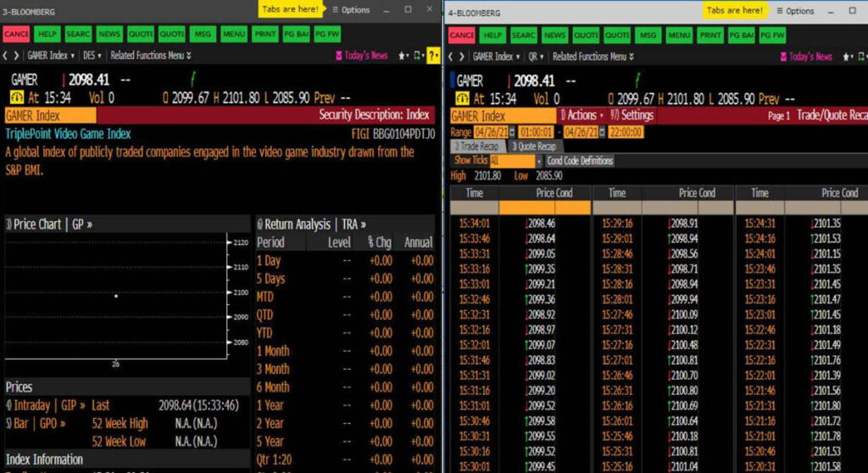The width and height of the screenshot is (868, 473).
Task: Open Bar GPO link
Action: [x=36, y=424]
